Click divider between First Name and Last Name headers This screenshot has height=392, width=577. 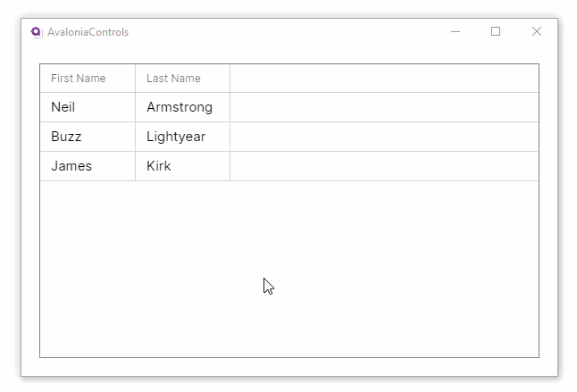coord(135,79)
